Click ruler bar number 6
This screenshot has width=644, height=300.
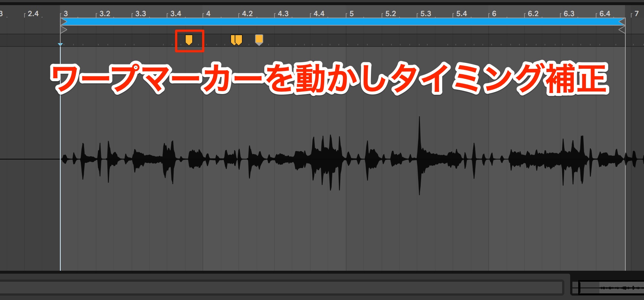494,14
